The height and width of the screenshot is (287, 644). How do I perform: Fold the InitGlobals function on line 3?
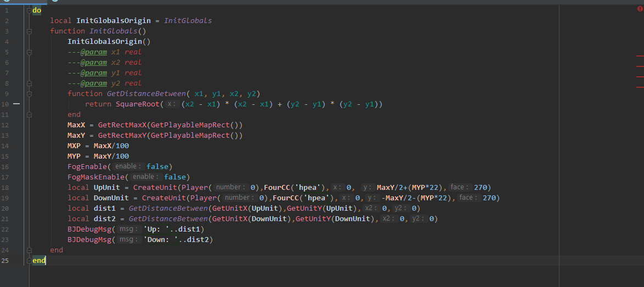click(29, 31)
